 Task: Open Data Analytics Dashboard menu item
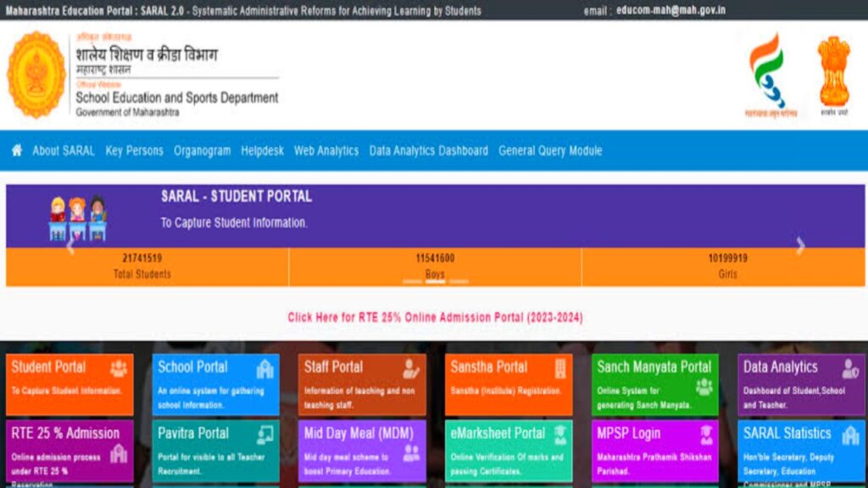pos(428,151)
